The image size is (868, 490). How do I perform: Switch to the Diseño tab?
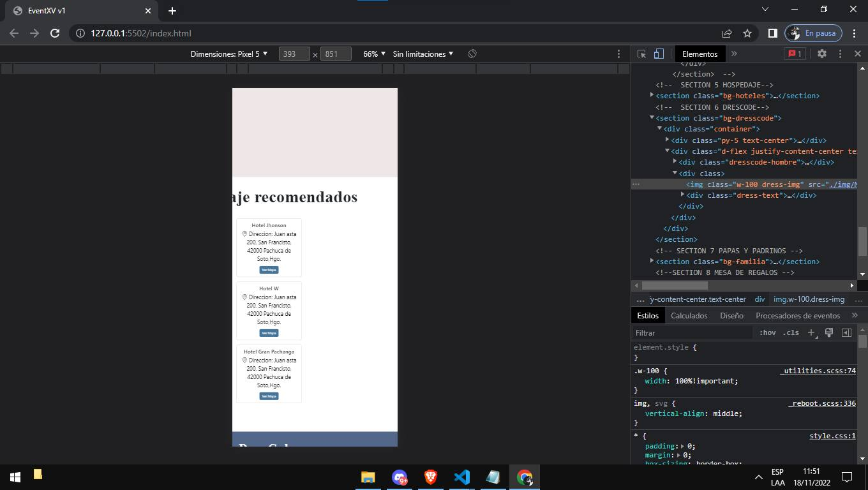coord(731,316)
